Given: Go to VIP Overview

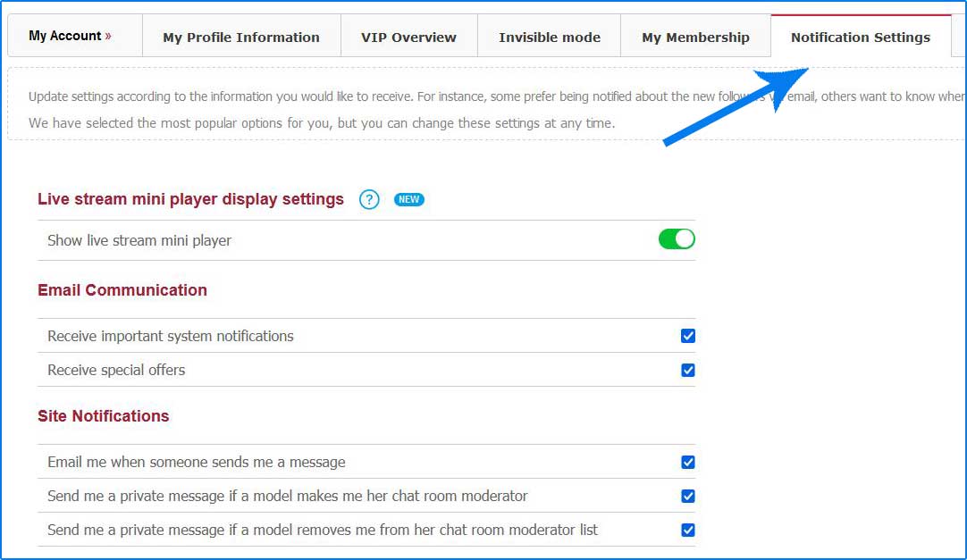Looking at the screenshot, I should 408,37.
